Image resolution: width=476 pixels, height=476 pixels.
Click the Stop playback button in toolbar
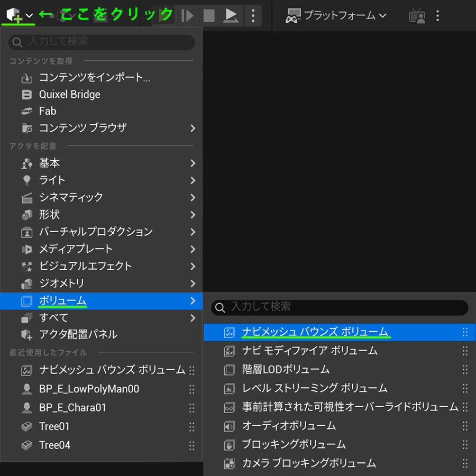click(209, 15)
